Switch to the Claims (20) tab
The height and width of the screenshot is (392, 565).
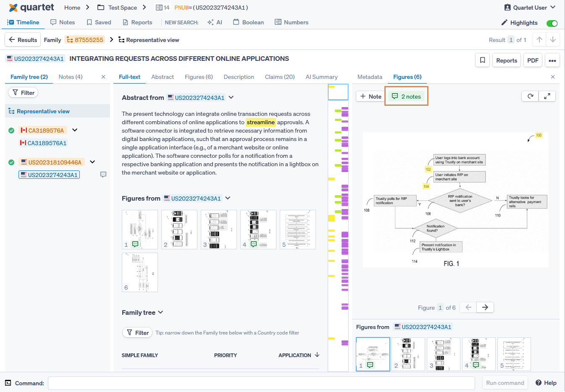click(x=279, y=77)
